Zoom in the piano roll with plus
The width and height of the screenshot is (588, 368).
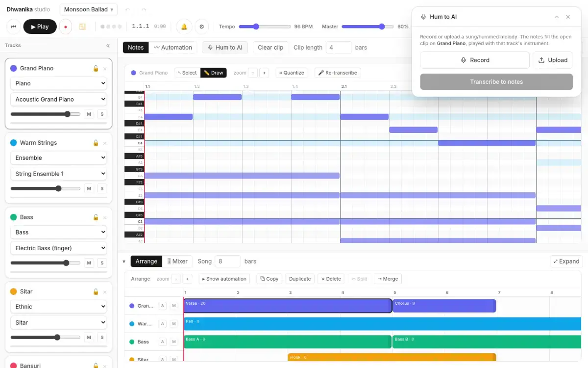tap(264, 73)
